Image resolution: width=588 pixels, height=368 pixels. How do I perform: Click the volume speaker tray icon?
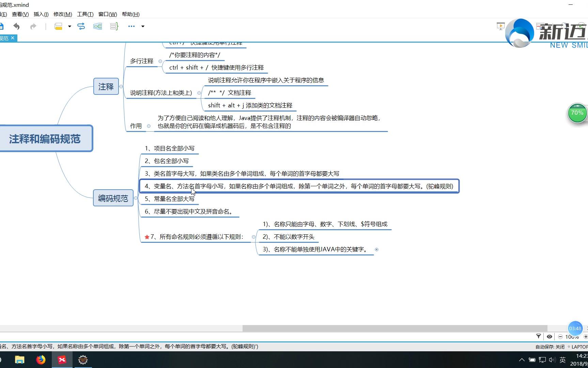[x=552, y=360]
